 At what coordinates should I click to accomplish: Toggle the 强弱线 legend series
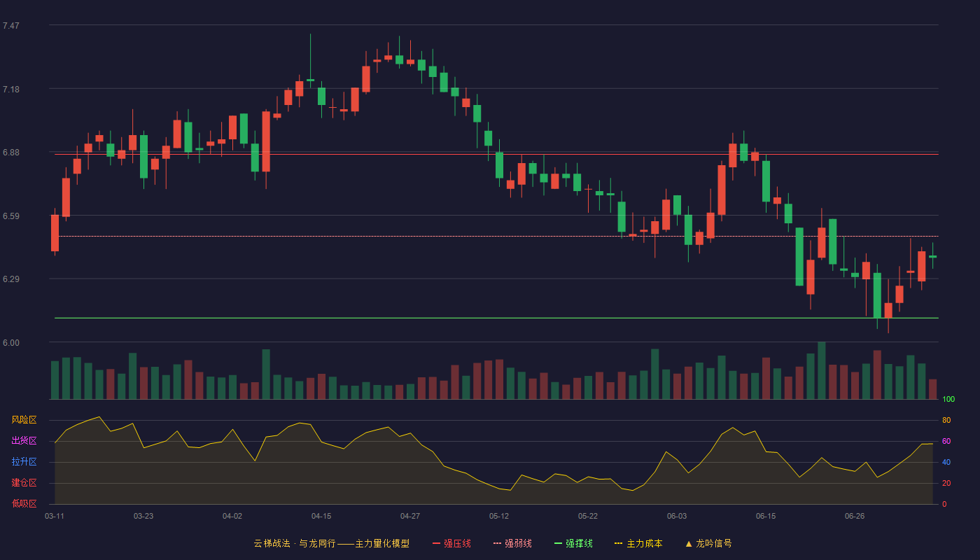[x=512, y=543]
